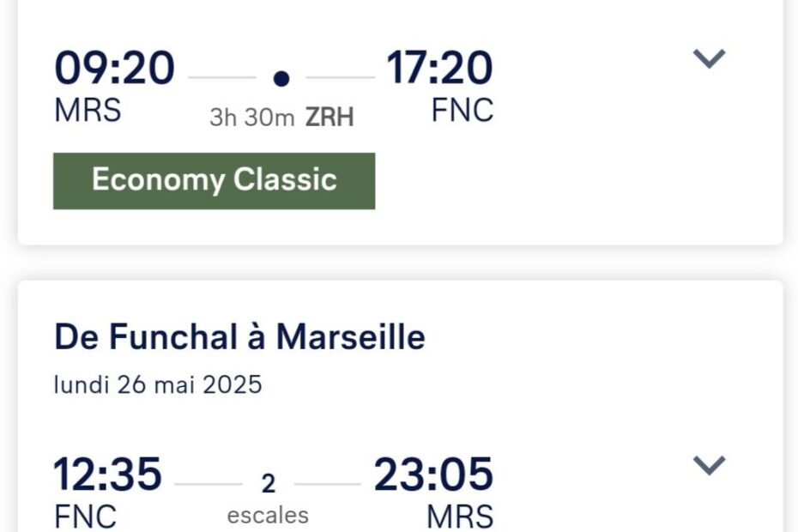
Task: Click the route line left of 23:05
Action: tap(327, 484)
